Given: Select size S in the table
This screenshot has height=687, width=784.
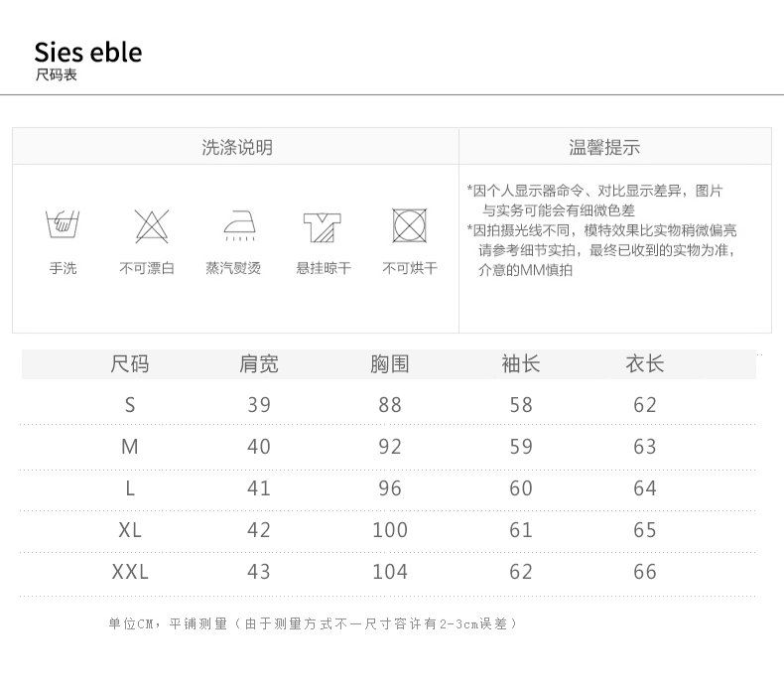Looking at the screenshot, I should tap(130, 405).
